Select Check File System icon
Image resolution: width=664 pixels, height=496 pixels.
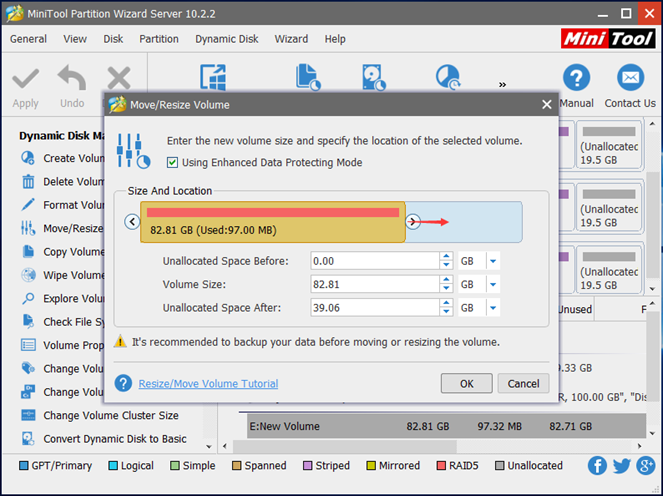[x=28, y=322]
